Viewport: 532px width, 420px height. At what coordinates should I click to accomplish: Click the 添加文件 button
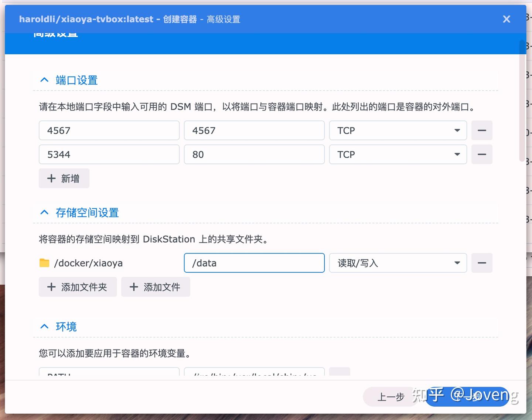[x=156, y=287]
